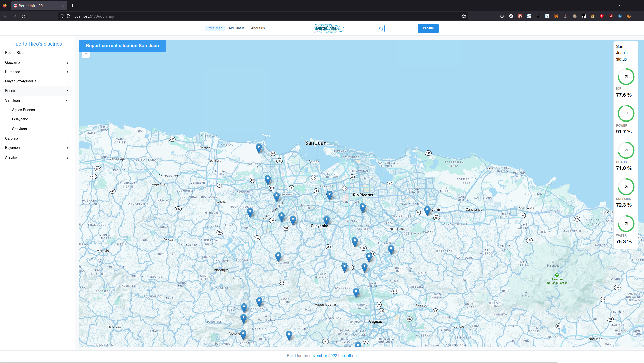Open the POWER status arrow icon

point(626,113)
